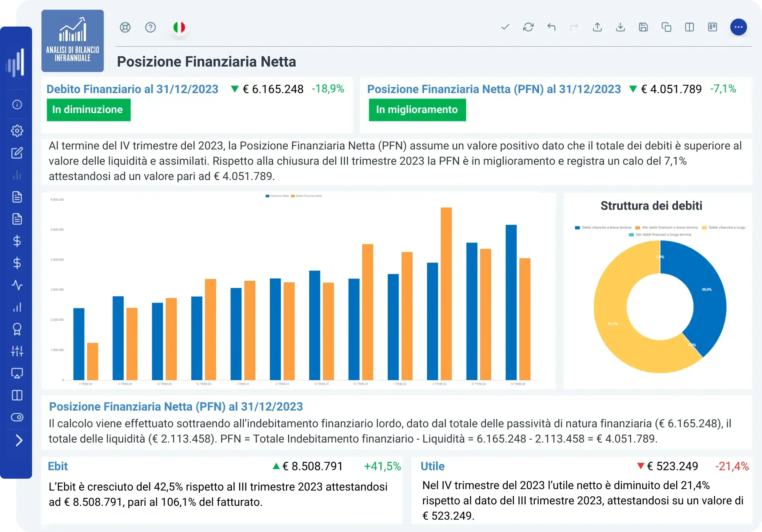
Task: Click the award ribbon icon in sidebar
Action: pos(17,329)
